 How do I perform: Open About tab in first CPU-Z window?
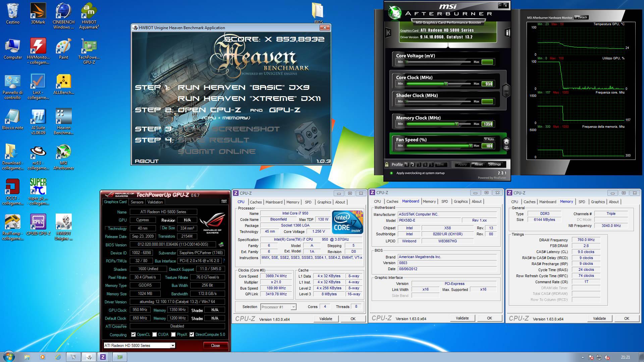[340, 202]
